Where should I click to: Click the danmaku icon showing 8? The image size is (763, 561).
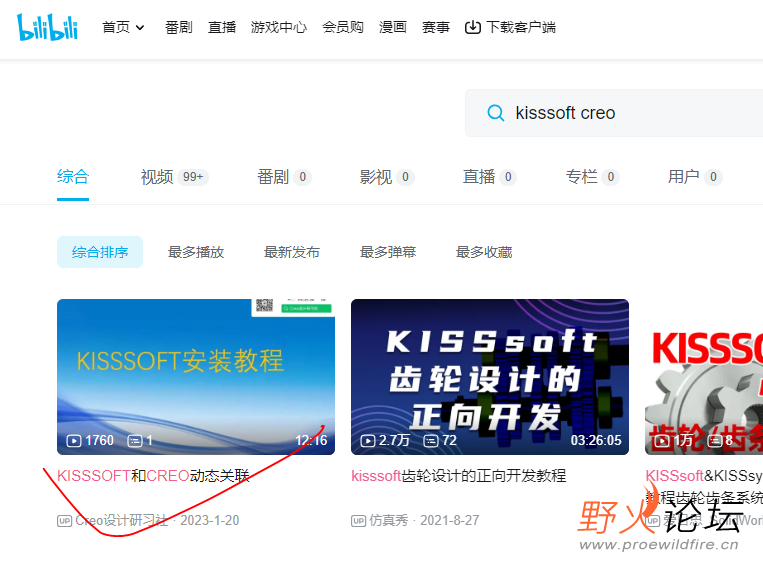(714, 441)
